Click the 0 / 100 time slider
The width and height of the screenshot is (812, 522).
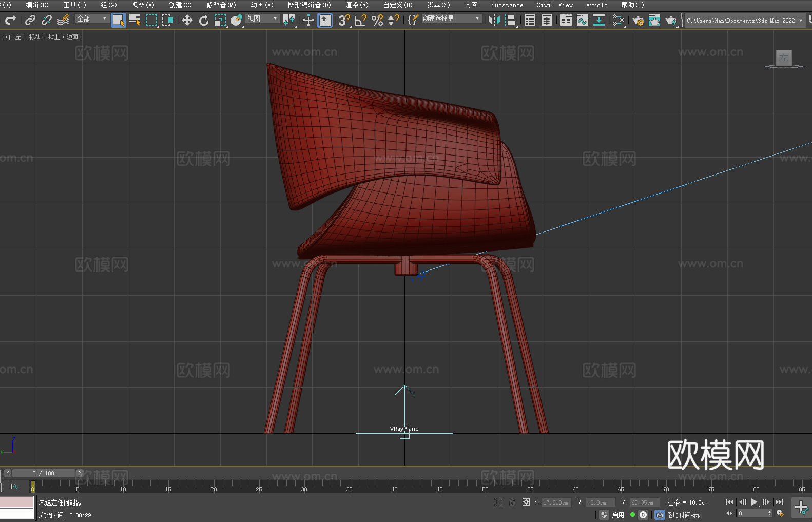tap(44, 473)
